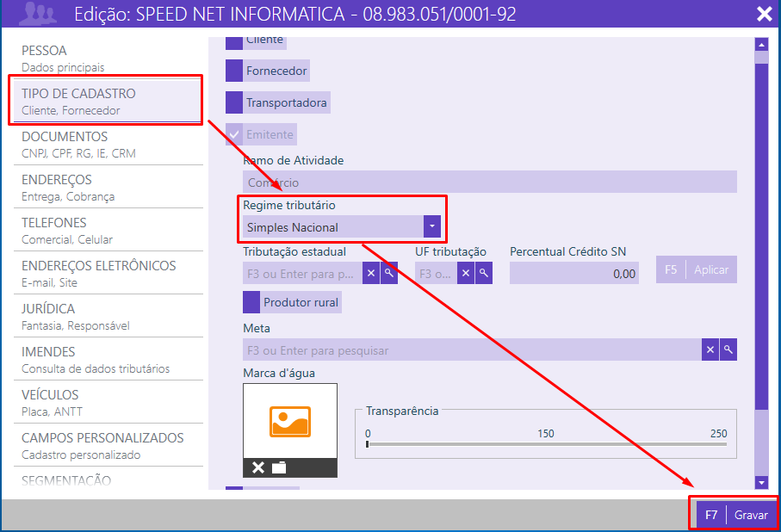The height and width of the screenshot is (532, 781).
Task: Open UF tributação search lookup
Action: (x=484, y=273)
